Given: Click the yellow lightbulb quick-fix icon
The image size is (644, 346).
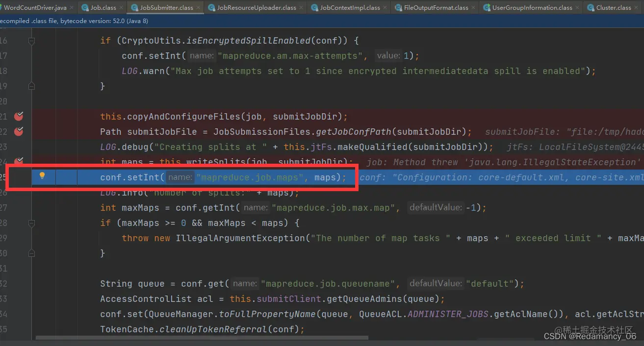Looking at the screenshot, I should point(42,175).
